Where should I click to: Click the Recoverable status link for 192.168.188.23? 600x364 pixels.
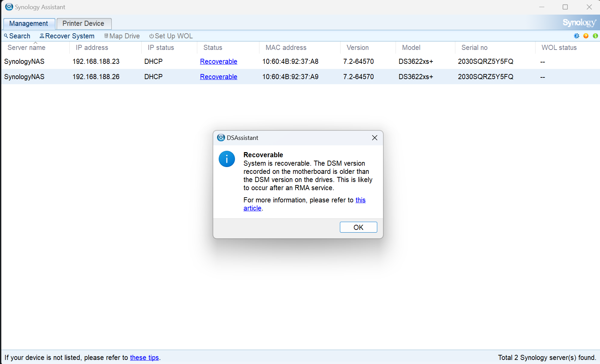(218, 61)
